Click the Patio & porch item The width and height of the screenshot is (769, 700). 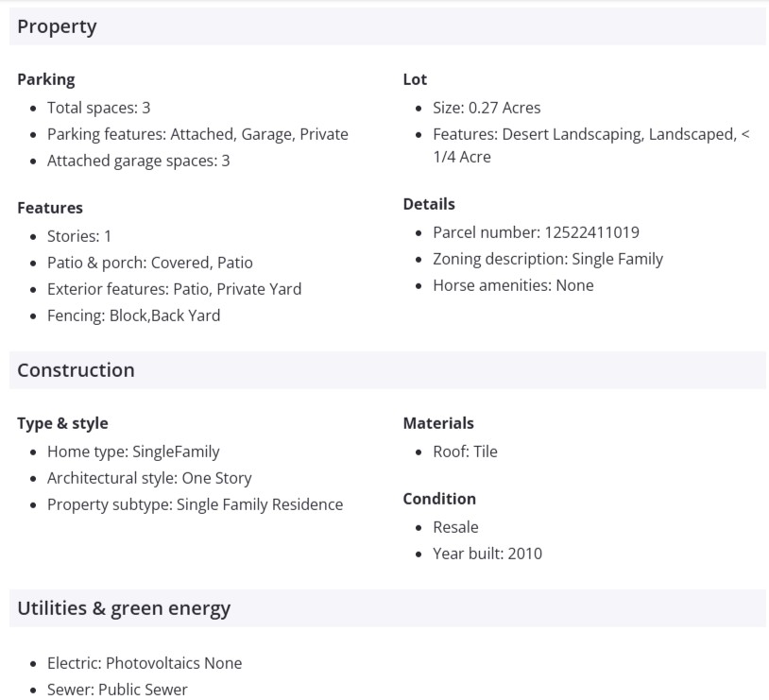tap(149, 263)
